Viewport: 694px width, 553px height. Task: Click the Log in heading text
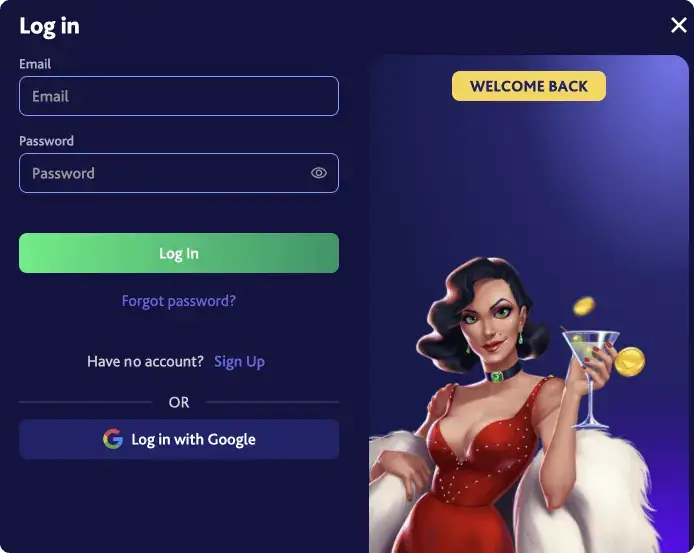coord(50,26)
